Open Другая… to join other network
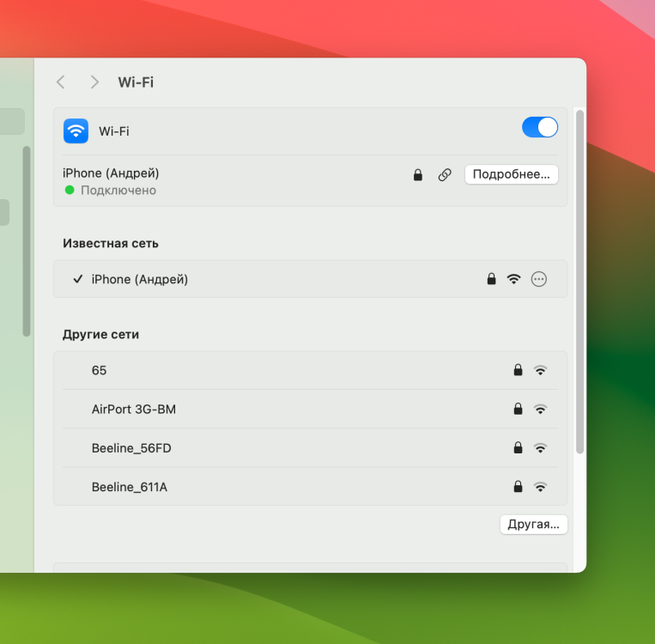655x644 pixels. (x=533, y=525)
